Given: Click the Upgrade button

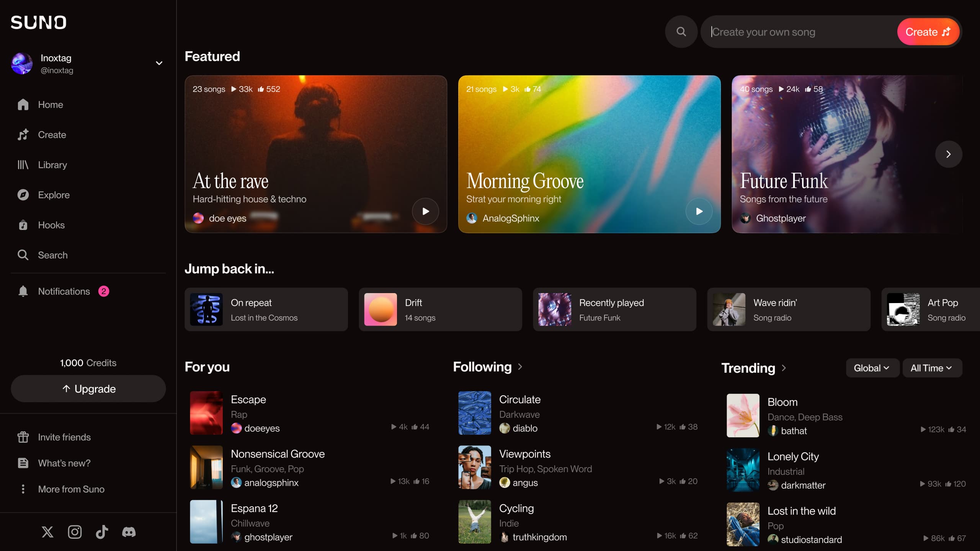Looking at the screenshot, I should pos(88,388).
